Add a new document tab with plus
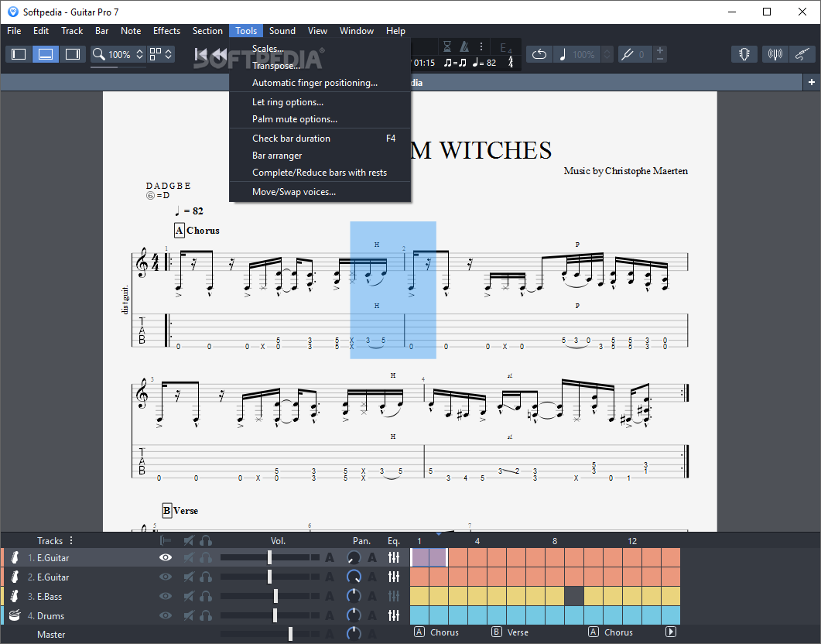Viewport: 821px width, 644px height. coord(811,82)
